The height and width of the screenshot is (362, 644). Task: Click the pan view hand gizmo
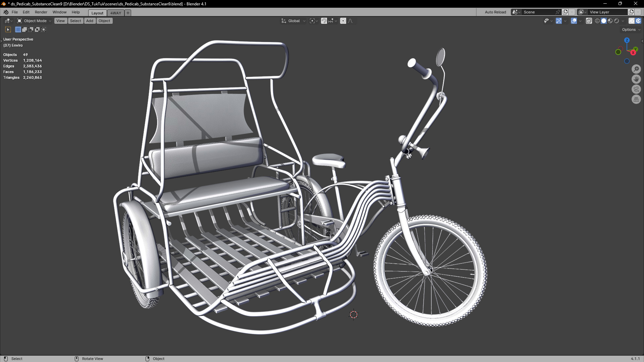click(x=636, y=79)
